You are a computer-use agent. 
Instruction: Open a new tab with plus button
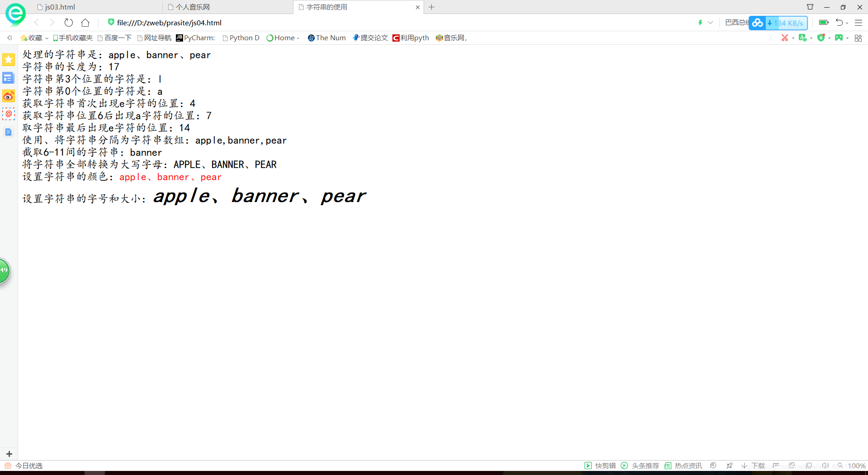pos(432,7)
